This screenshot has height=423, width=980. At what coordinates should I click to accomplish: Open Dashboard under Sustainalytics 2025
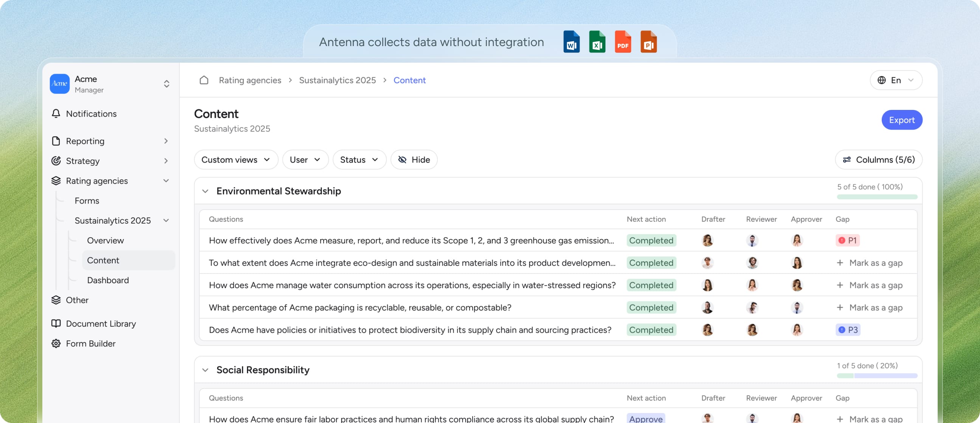(x=108, y=280)
